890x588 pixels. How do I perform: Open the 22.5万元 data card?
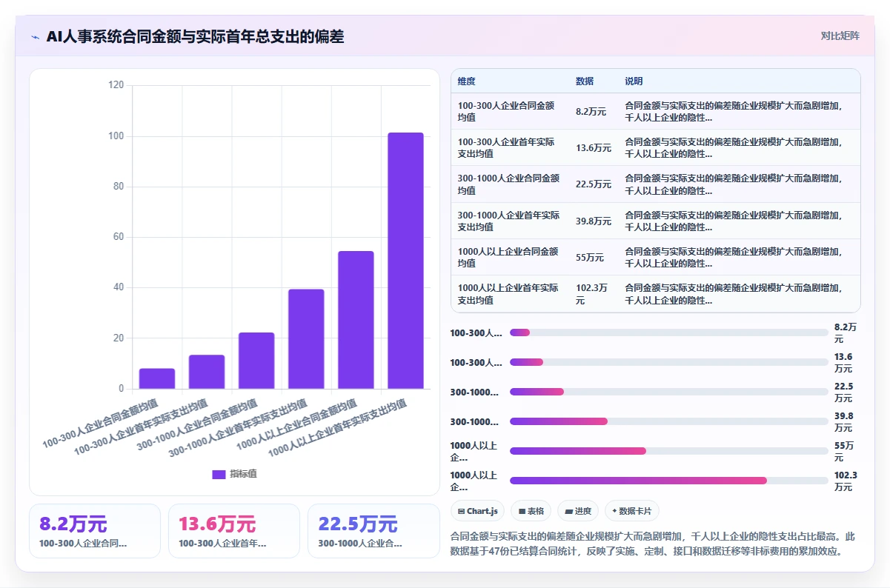[373, 531]
